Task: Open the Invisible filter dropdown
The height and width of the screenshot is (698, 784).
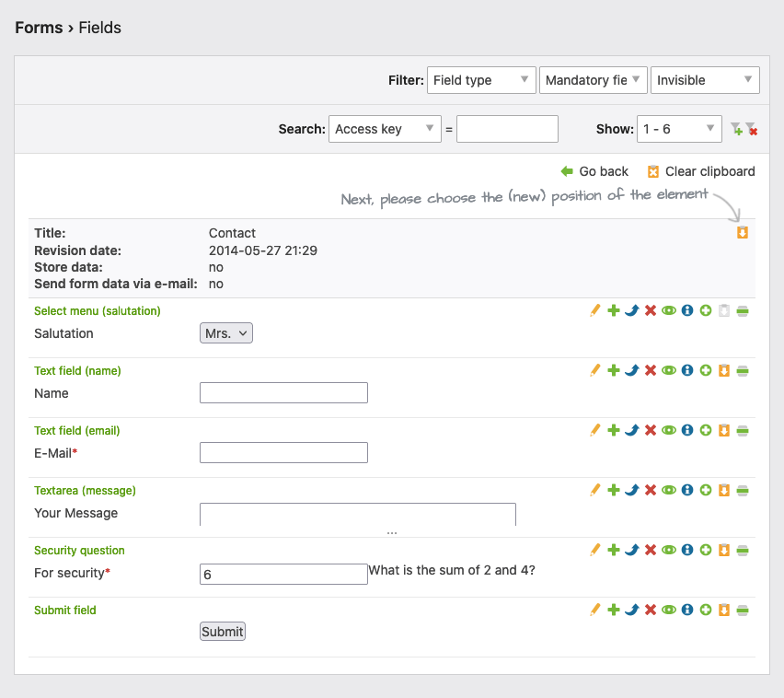Action: pyautogui.click(x=705, y=80)
